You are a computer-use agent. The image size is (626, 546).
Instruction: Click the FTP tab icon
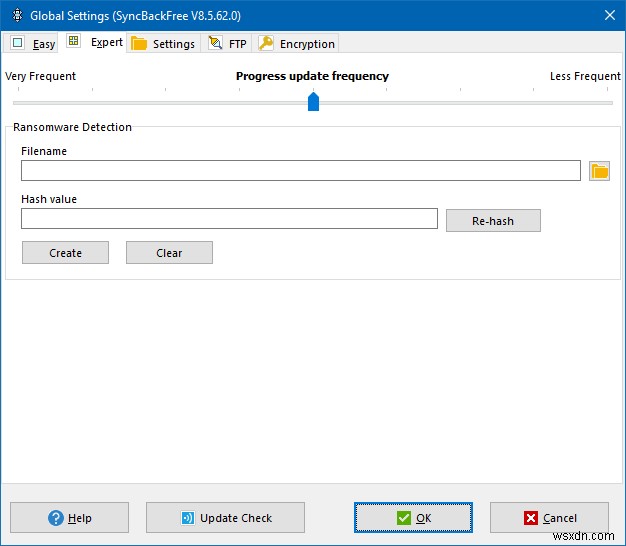(x=215, y=42)
